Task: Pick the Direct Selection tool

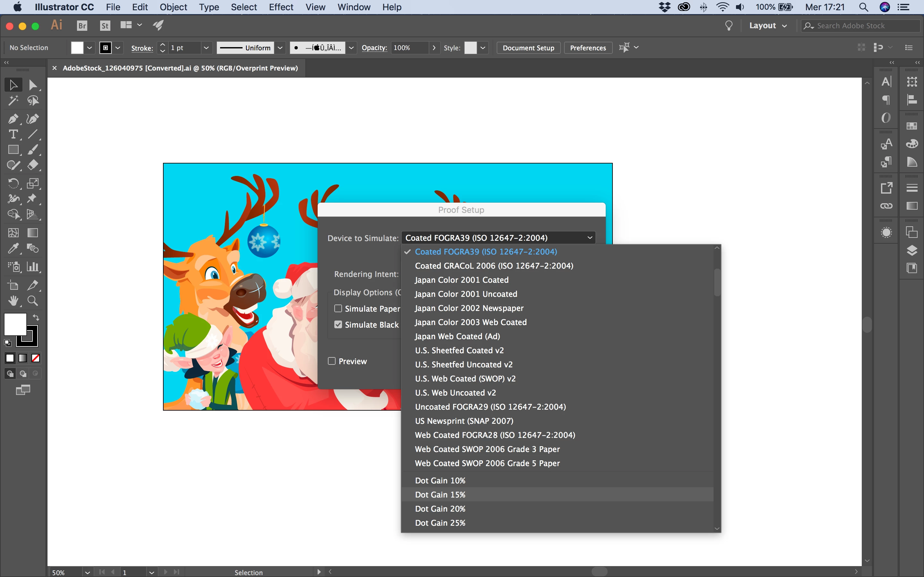Action: point(33,85)
